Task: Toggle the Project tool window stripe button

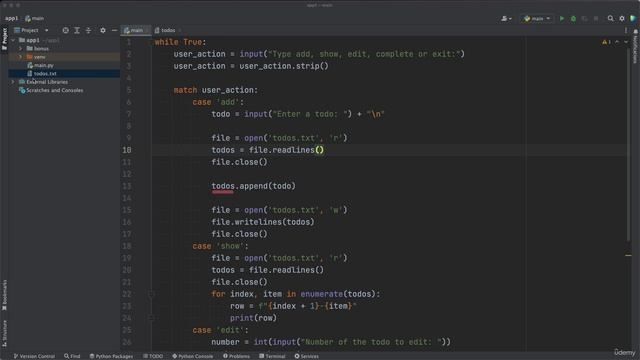Action: (x=4, y=39)
